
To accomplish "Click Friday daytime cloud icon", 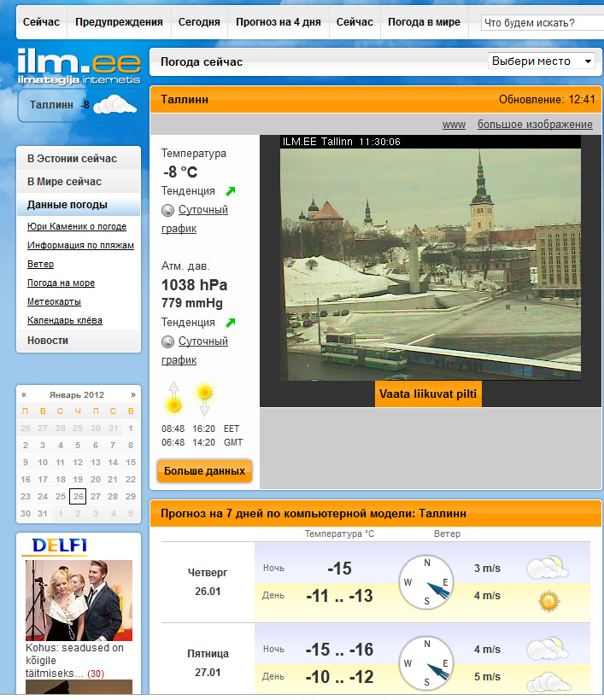I will (548, 682).
